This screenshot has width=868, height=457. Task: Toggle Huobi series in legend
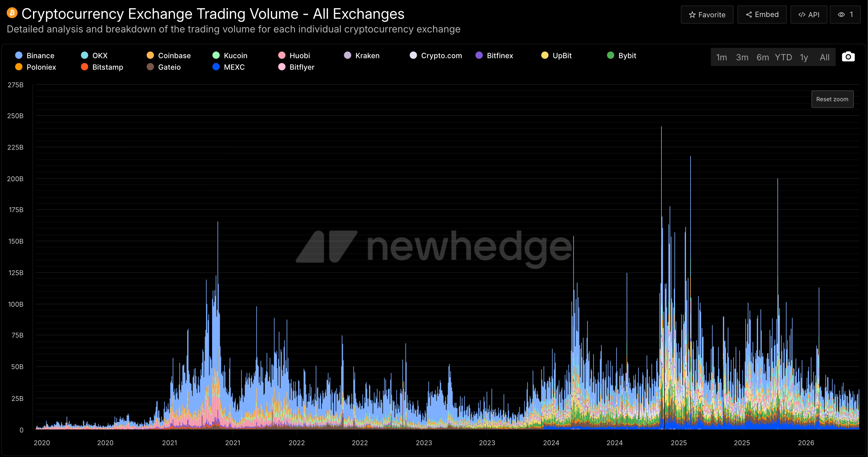point(294,56)
